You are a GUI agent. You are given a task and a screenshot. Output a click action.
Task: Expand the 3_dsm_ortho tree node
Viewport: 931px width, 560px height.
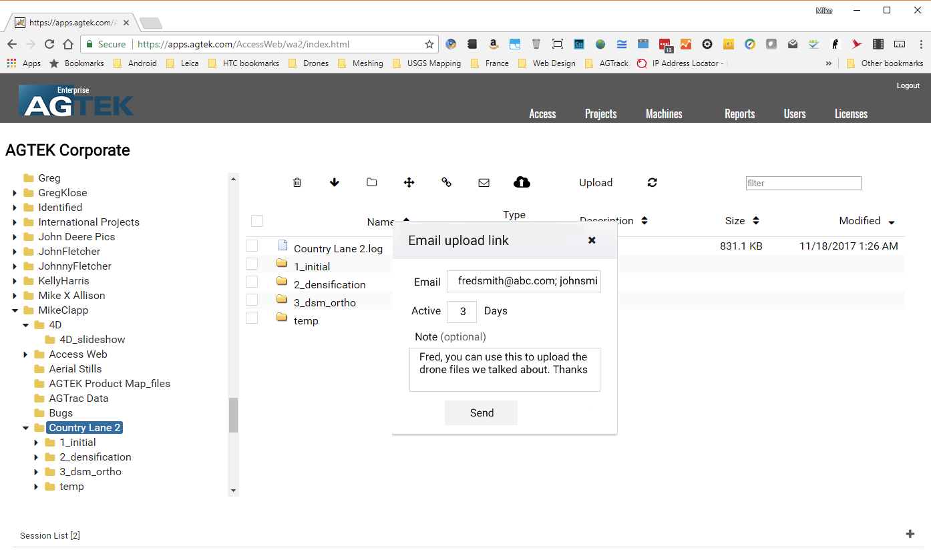click(x=36, y=472)
